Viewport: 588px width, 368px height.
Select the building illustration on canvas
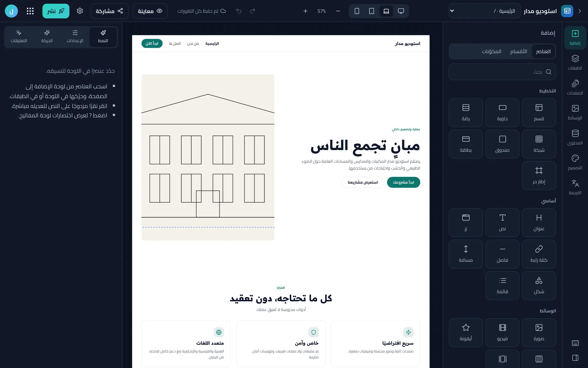pyautogui.click(x=208, y=157)
